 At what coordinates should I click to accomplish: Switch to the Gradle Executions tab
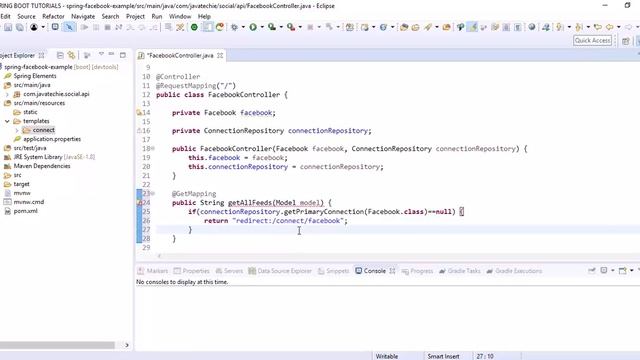(514, 271)
